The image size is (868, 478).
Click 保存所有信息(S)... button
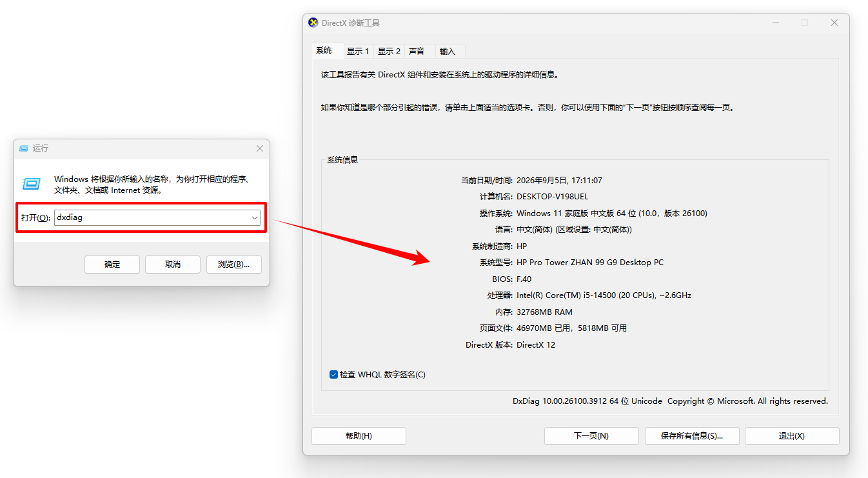692,436
